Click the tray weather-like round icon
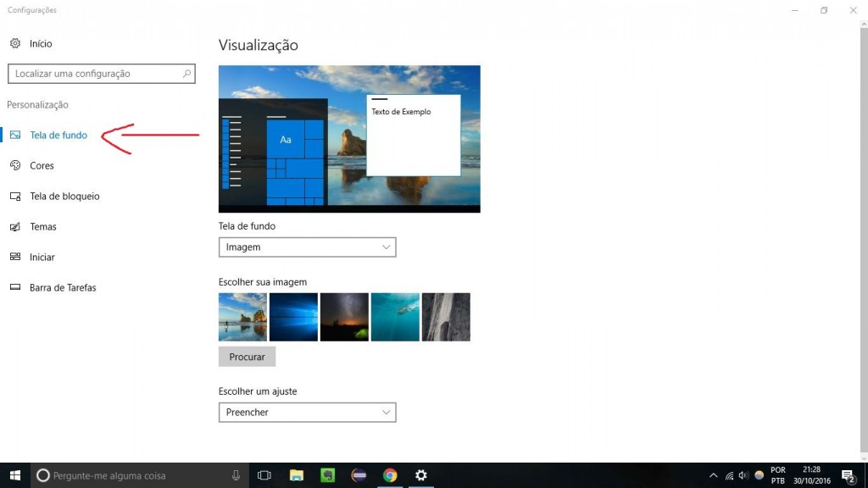Image resolution: width=868 pixels, height=488 pixels. point(759,475)
